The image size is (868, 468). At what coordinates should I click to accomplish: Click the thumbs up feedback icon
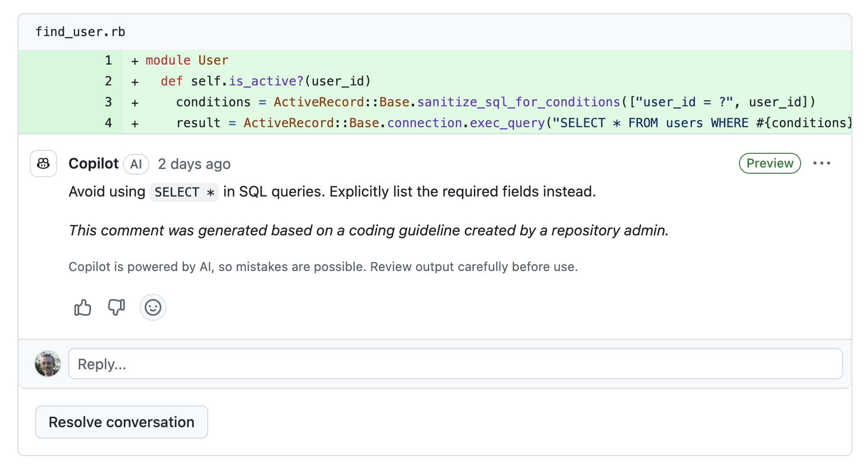[83, 308]
